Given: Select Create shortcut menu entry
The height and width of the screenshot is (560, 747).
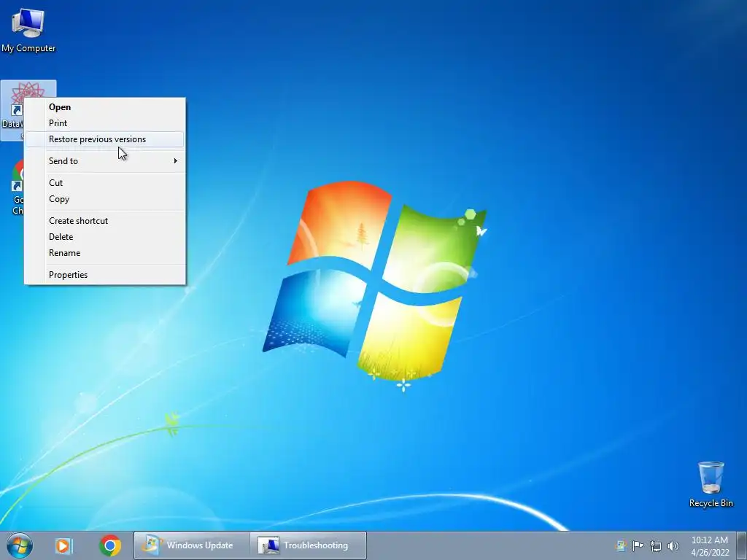Looking at the screenshot, I should coord(105,221).
